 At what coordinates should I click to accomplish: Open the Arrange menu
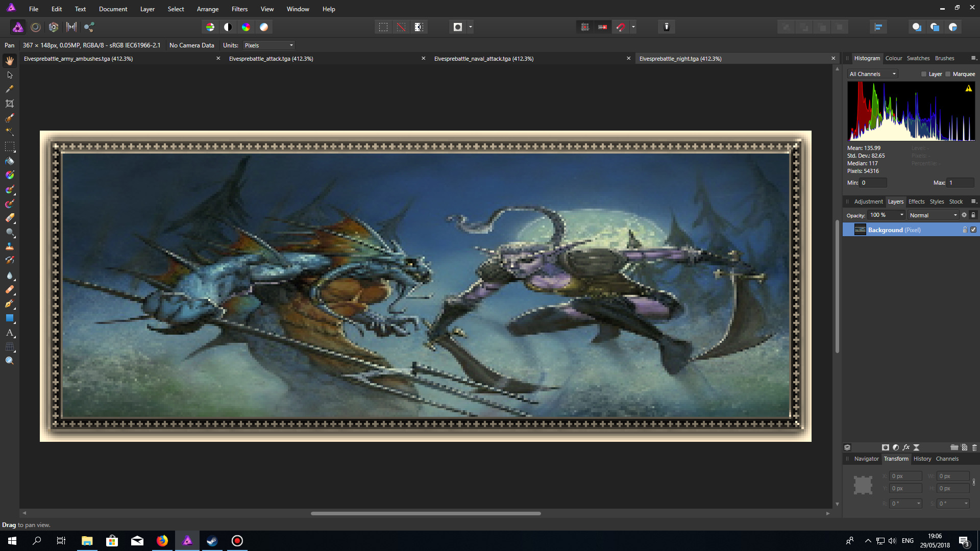coord(208,9)
